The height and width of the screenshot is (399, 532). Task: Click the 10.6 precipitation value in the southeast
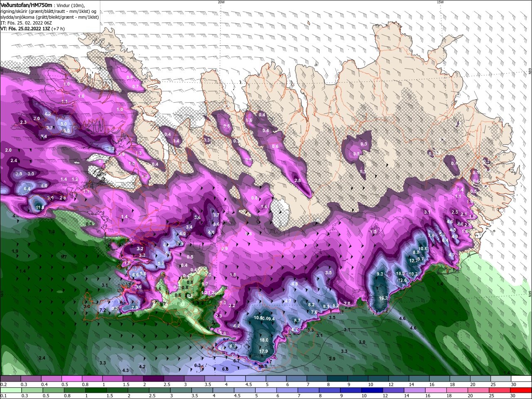423,249
